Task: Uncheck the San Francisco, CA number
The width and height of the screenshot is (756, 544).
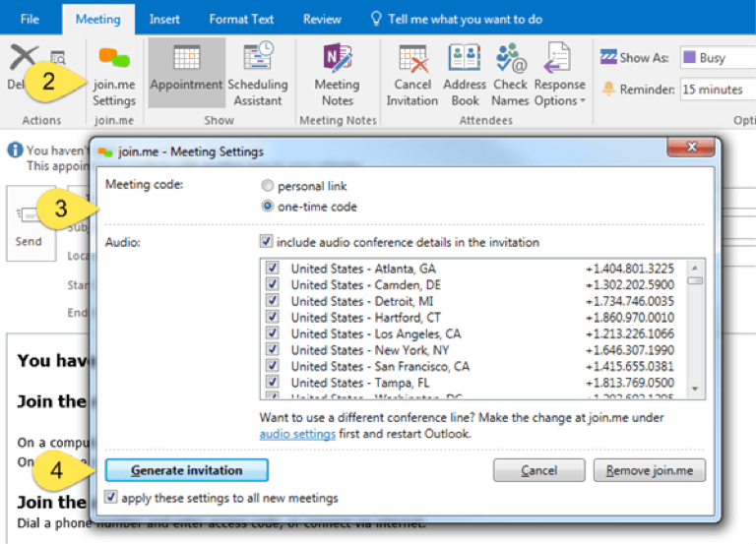Action: point(273,366)
